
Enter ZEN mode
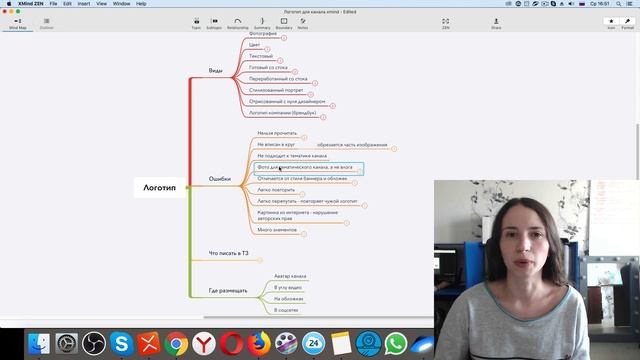pos(445,24)
